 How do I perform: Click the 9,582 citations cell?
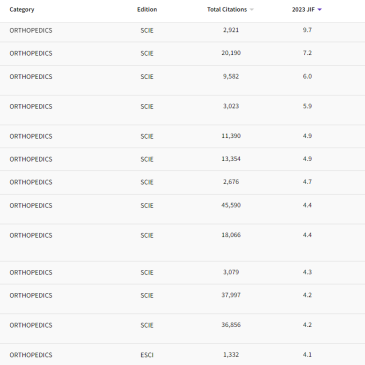(231, 76)
